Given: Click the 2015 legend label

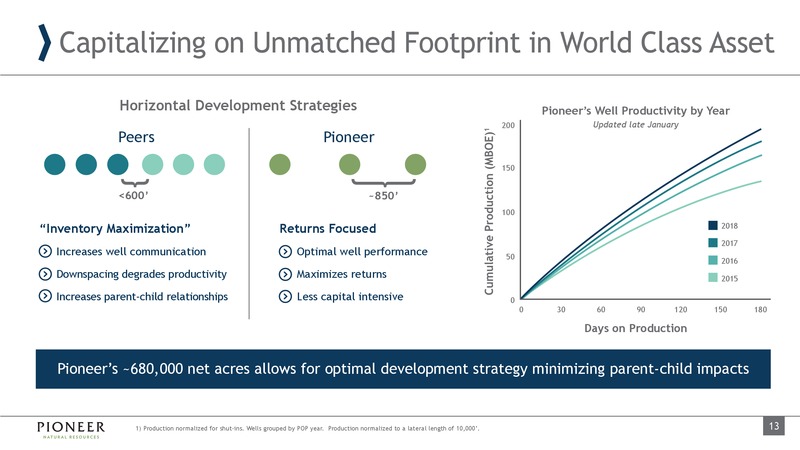Looking at the screenshot, I should click(x=730, y=278).
